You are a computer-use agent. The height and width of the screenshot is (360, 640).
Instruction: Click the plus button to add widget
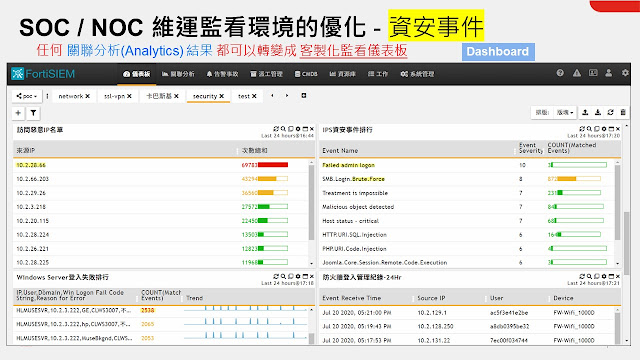click(18, 113)
